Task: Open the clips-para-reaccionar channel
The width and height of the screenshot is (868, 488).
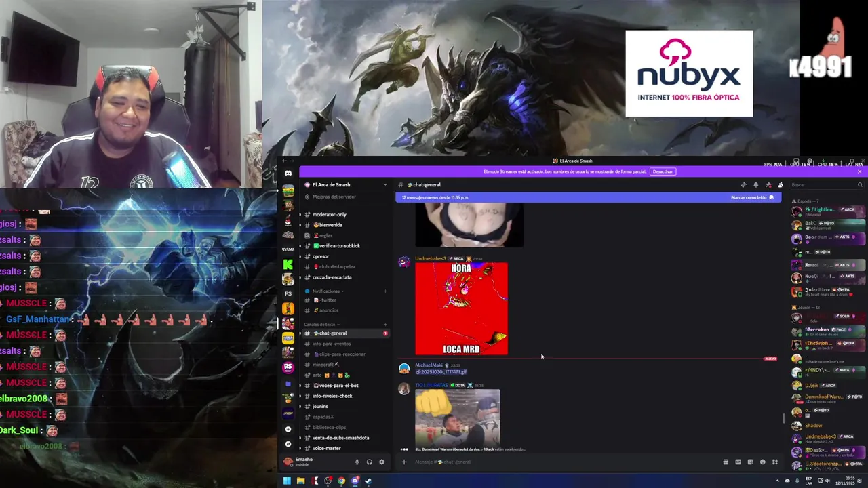Action: pos(338,354)
